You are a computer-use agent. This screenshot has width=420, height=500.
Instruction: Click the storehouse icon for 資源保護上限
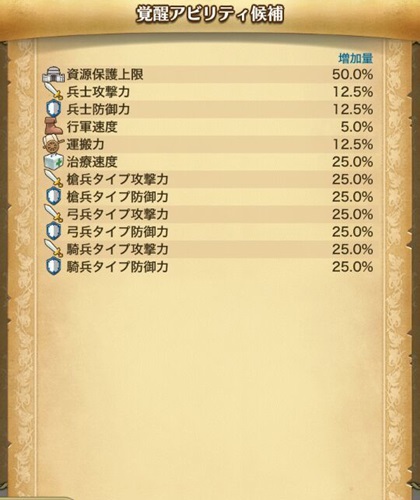coord(53,74)
